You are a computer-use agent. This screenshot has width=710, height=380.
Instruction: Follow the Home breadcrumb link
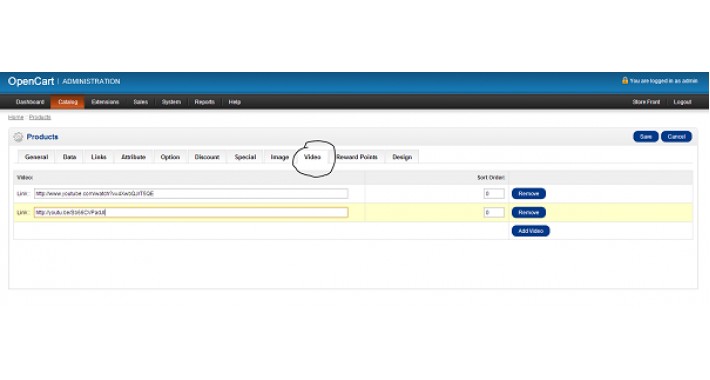(15, 117)
